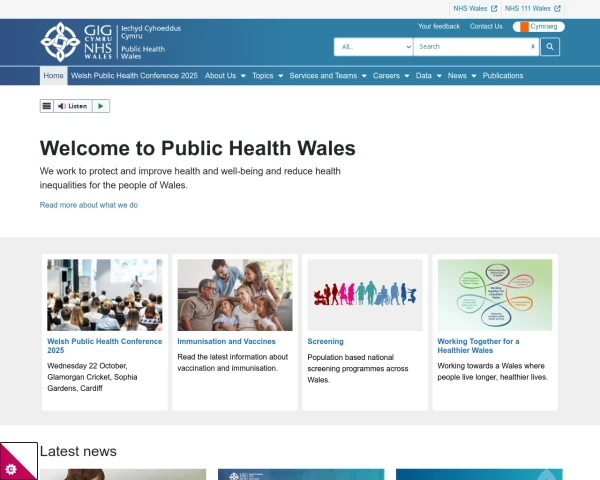The height and width of the screenshot is (480, 600).
Task: Expand the Services and Teams arrow
Action: (364, 76)
